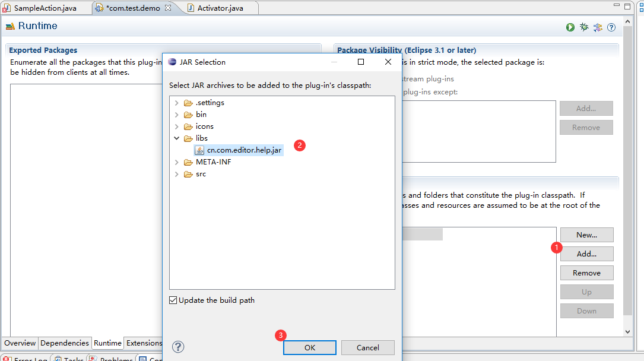Maximize the JAR Selection dialog
Viewport: 644px width, 361px height.
361,62
